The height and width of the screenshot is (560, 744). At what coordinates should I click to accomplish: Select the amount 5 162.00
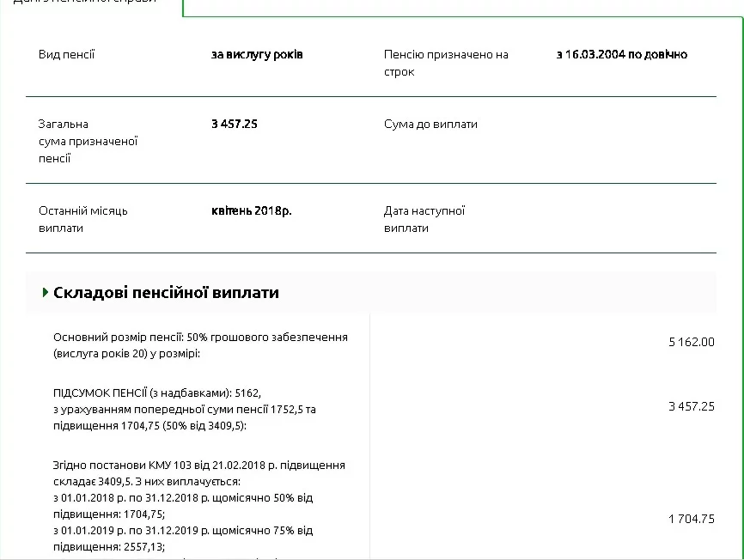[692, 342]
